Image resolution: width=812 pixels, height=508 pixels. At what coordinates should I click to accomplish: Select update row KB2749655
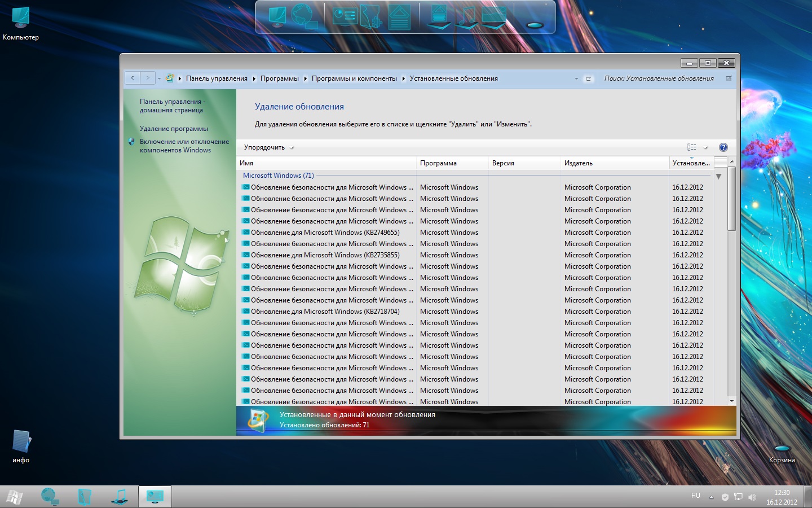pyautogui.click(x=475, y=233)
